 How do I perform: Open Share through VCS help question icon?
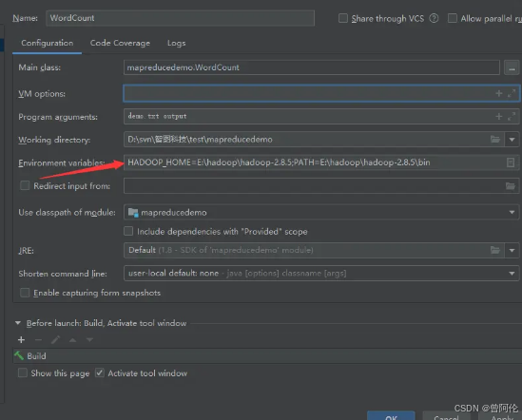point(434,18)
